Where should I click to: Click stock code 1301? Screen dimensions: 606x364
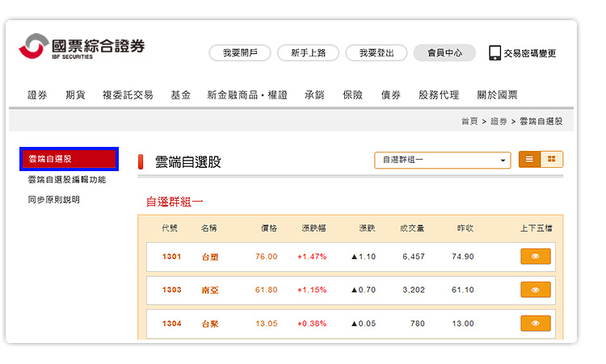[171, 257]
